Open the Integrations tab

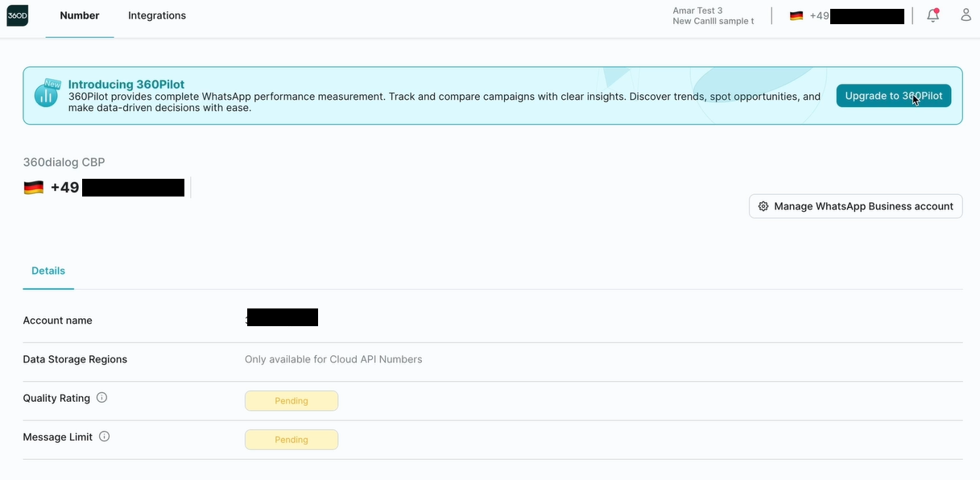[x=157, y=16]
